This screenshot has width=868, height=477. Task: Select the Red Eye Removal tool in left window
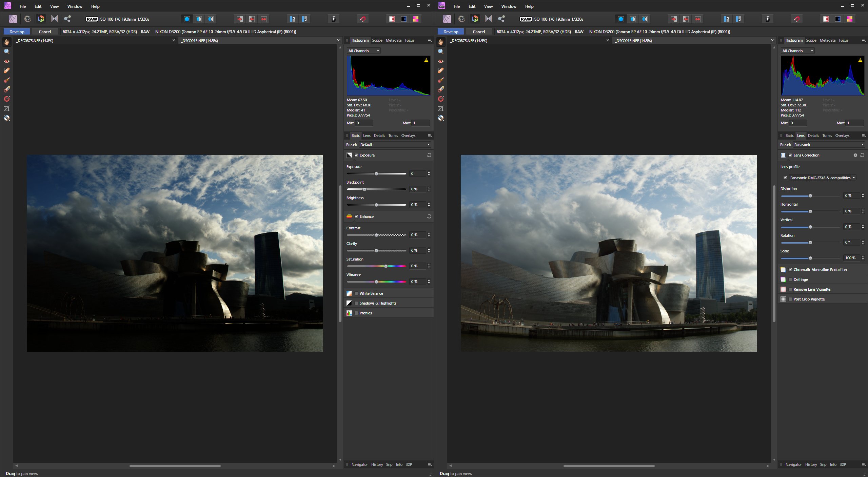[x=7, y=61]
